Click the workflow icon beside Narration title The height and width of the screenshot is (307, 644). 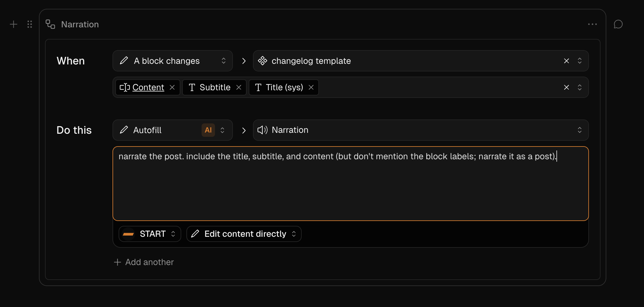pos(50,24)
